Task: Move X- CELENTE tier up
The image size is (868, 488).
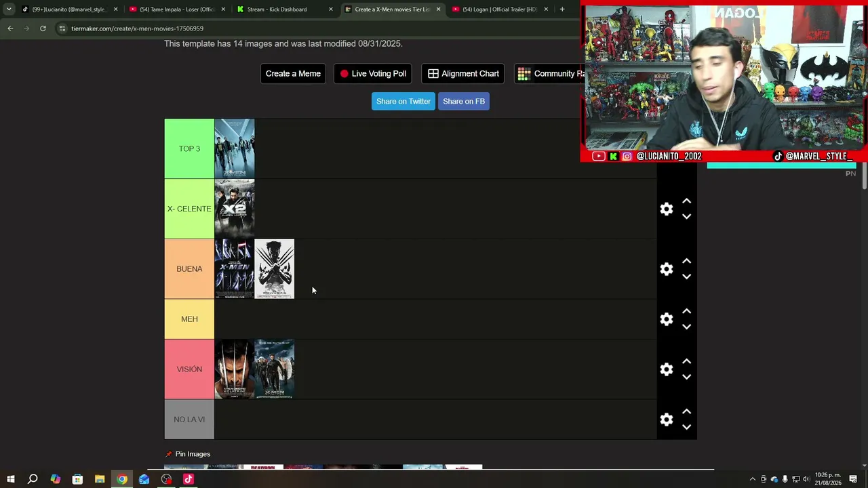Action: [686, 201]
